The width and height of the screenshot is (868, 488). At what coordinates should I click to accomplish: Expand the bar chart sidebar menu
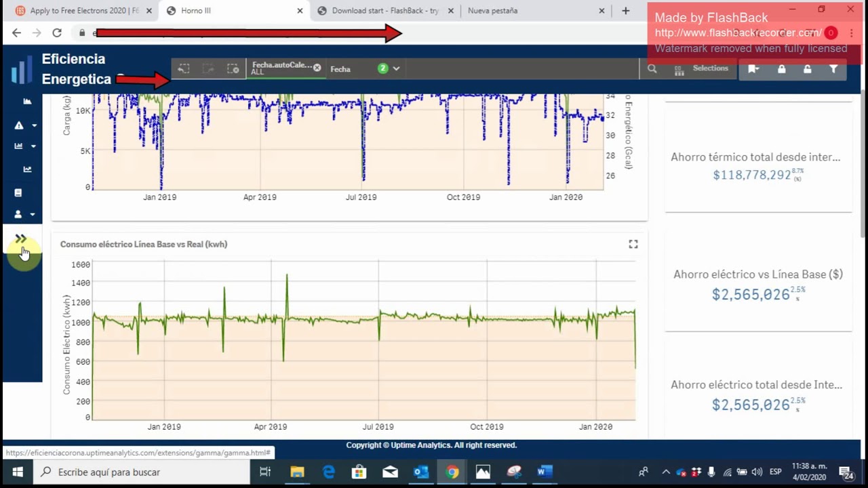(x=25, y=146)
